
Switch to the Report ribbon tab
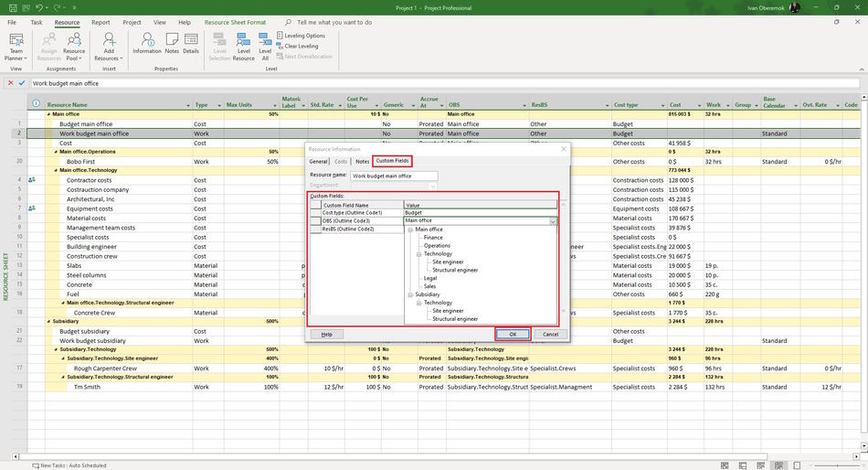tap(101, 22)
